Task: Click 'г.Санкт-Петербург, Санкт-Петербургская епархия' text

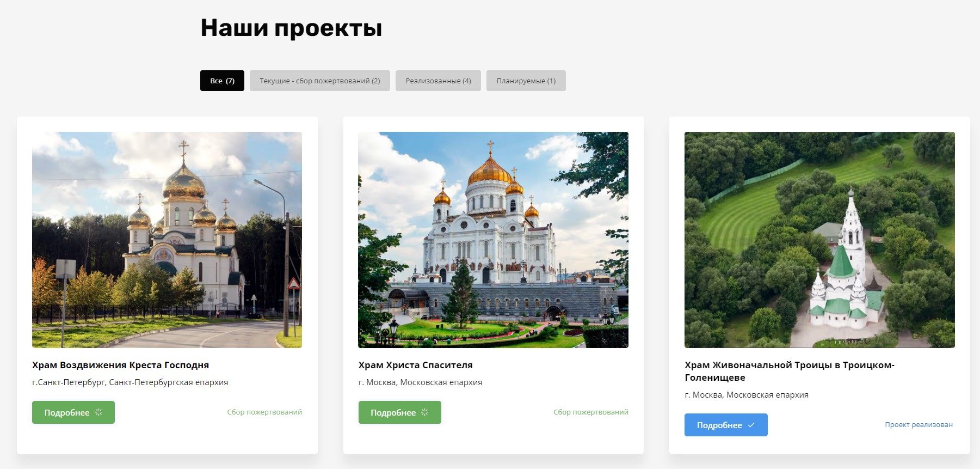Action: point(130,382)
